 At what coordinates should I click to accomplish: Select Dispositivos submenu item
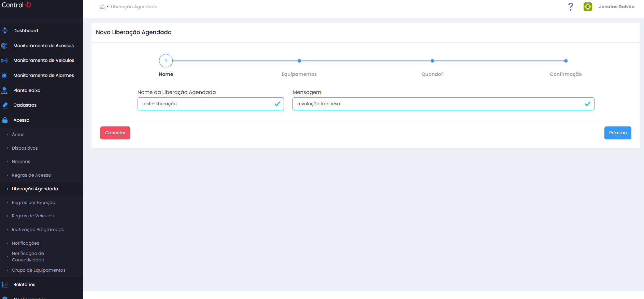pos(25,148)
